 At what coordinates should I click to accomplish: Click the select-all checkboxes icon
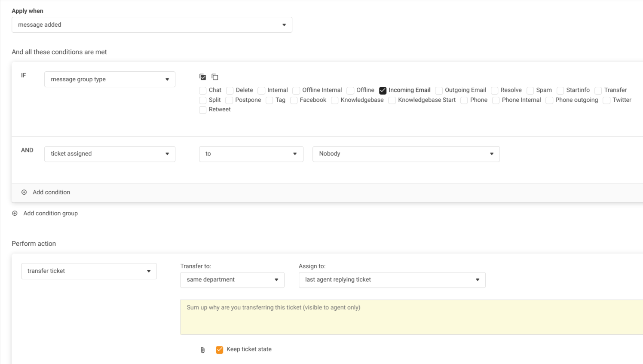coord(203,77)
